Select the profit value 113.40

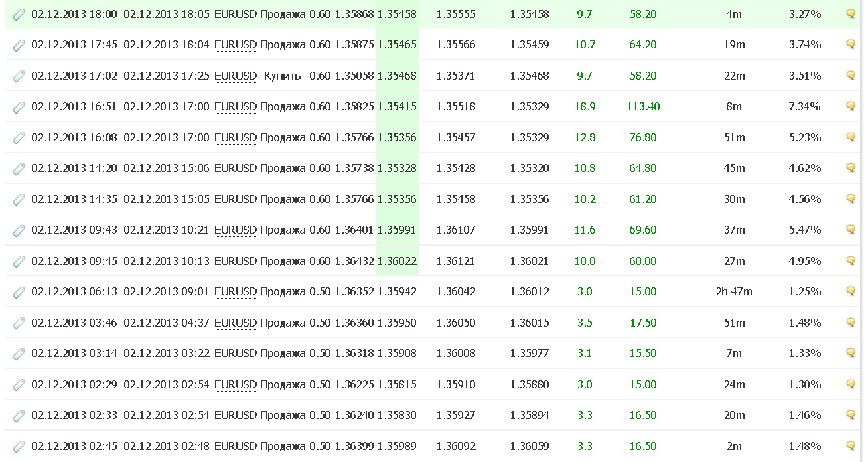(x=643, y=106)
